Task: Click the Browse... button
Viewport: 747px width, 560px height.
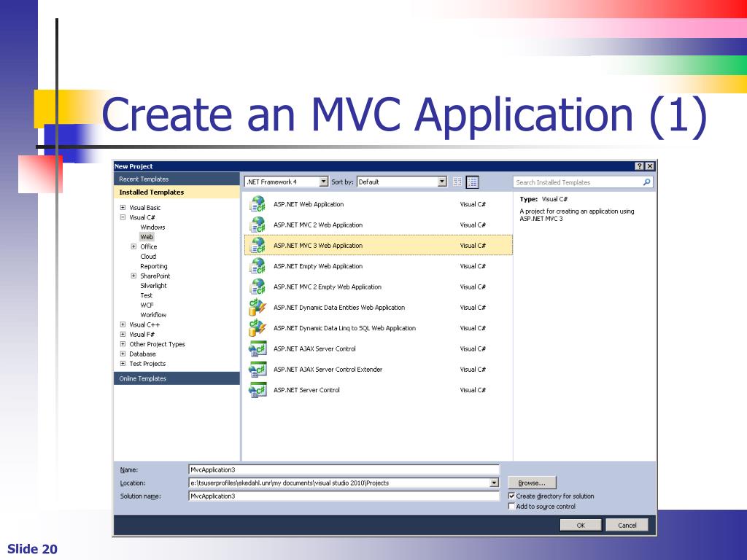Action: pyautogui.click(x=533, y=483)
